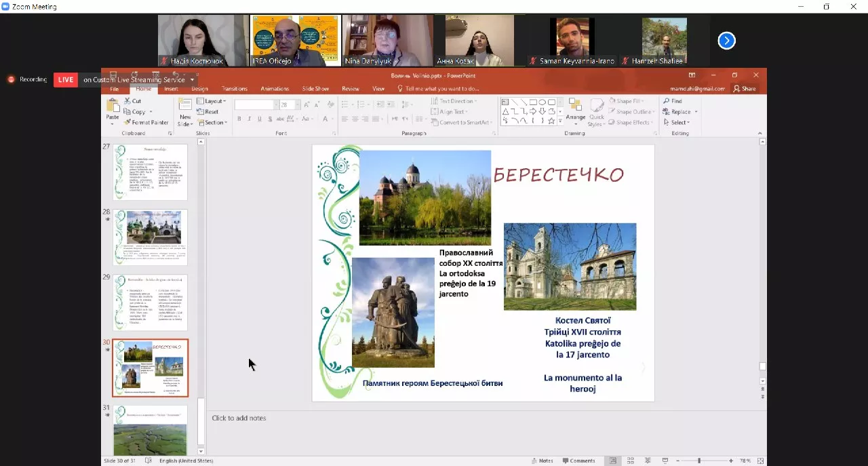The width and height of the screenshot is (868, 466).
Task: Open the Transitions ribbon tab
Action: point(235,89)
